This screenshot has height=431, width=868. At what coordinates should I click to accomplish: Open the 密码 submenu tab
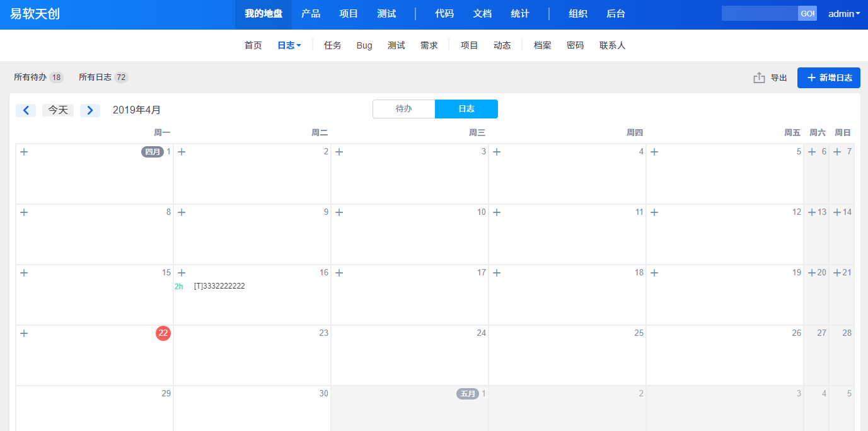(576, 45)
